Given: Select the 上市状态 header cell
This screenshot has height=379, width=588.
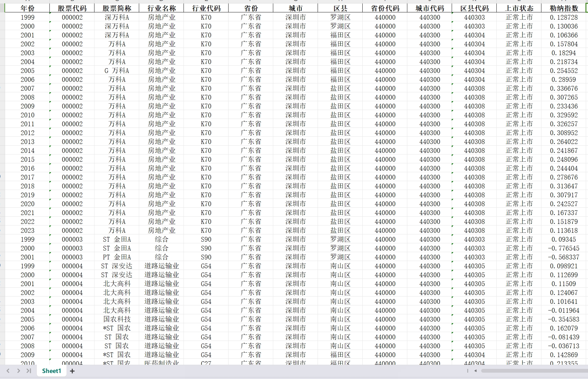Looking at the screenshot, I should (x=519, y=8).
